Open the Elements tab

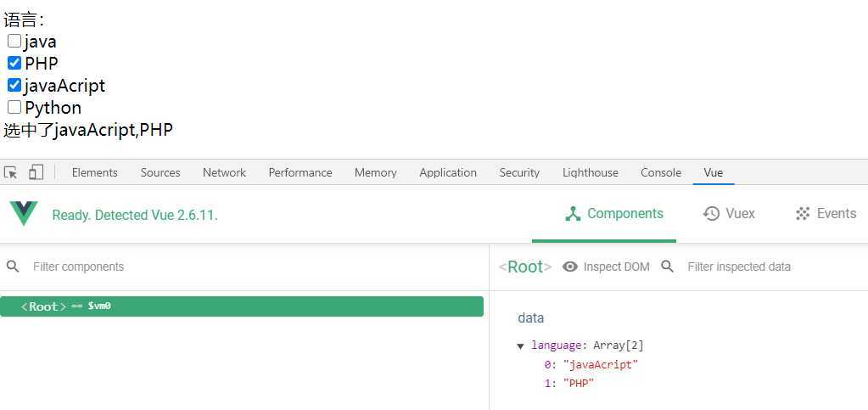pos(94,172)
